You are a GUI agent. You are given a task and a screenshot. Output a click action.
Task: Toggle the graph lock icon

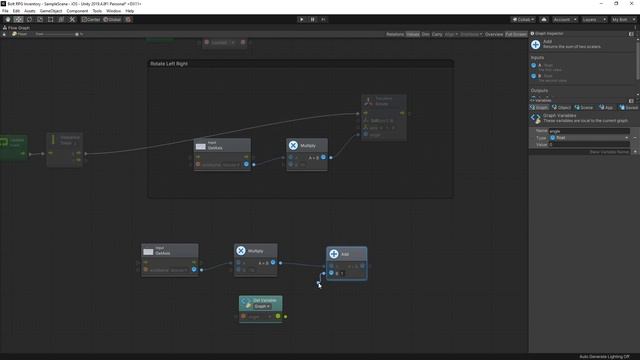(4, 34)
